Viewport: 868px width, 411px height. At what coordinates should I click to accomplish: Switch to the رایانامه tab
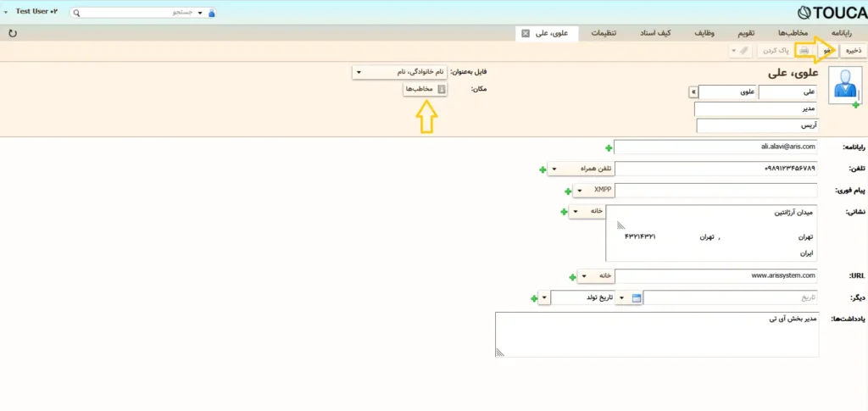[840, 33]
